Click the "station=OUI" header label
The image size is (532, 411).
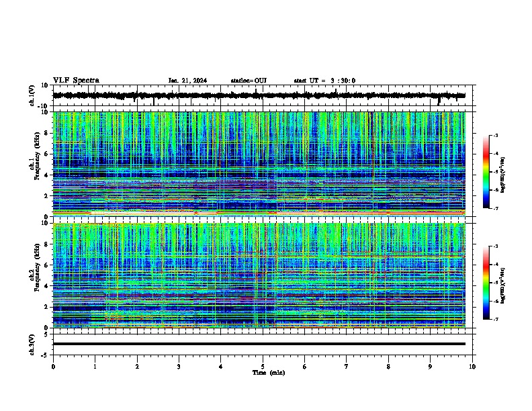click(x=249, y=81)
